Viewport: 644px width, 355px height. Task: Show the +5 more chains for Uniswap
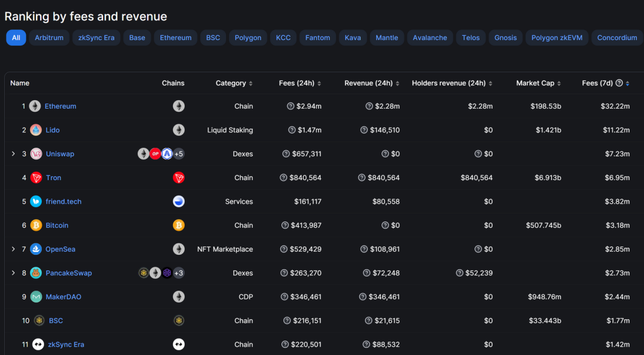click(179, 154)
